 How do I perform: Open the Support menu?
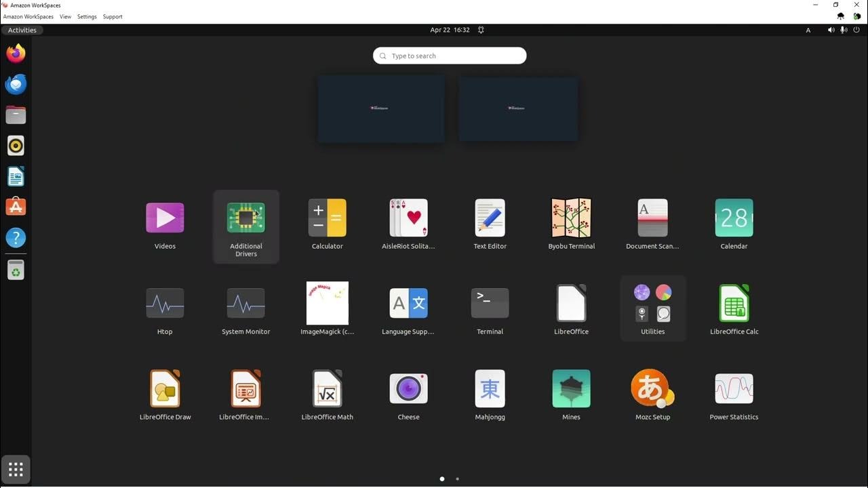tap(113, 16)
